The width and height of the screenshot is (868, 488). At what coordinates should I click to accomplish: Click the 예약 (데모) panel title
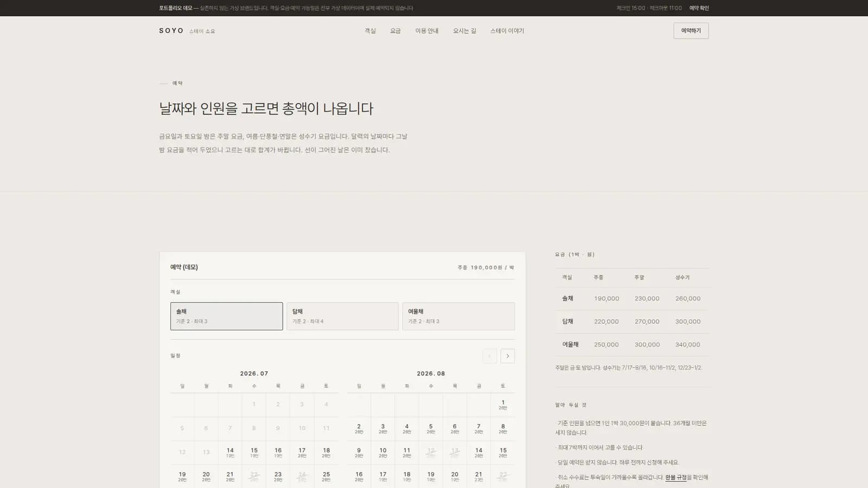pos(184,267)
